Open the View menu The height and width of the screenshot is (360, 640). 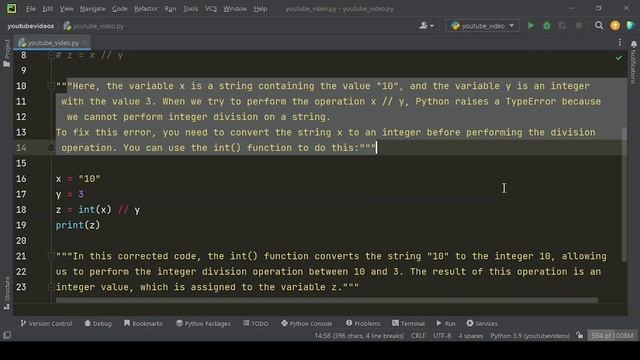click(66, 9)
